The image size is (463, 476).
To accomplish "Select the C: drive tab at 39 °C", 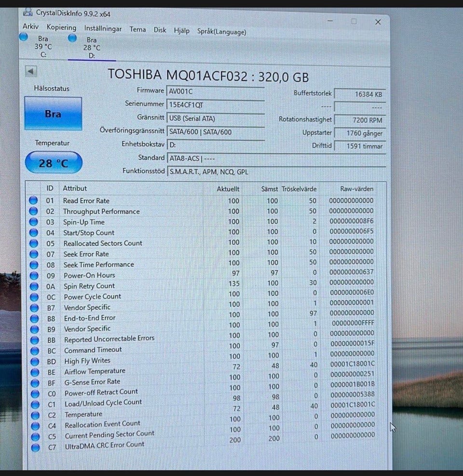I will tap(43, 46).
